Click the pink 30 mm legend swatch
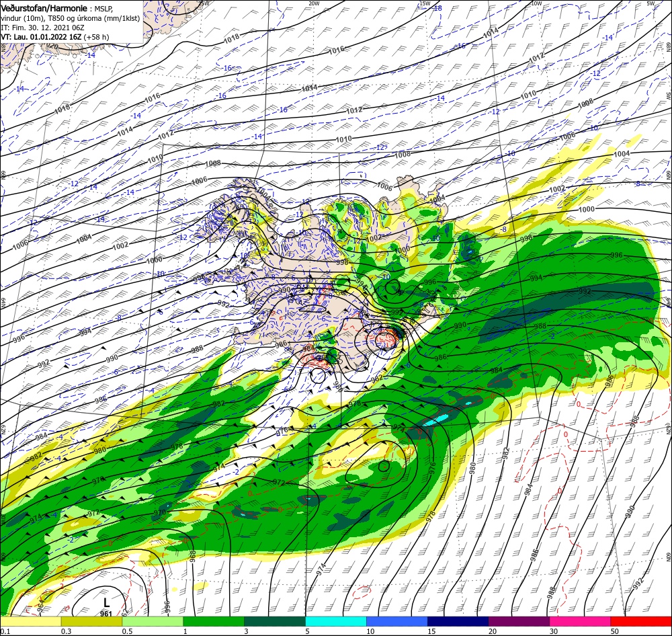 580,621
